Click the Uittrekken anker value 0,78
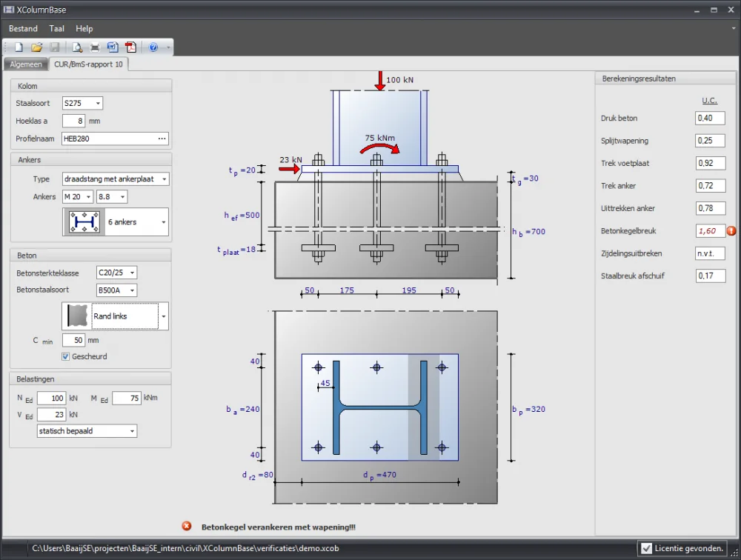This screenshot has height=560, width=741. pyautogui.click(x=711, y=208)
